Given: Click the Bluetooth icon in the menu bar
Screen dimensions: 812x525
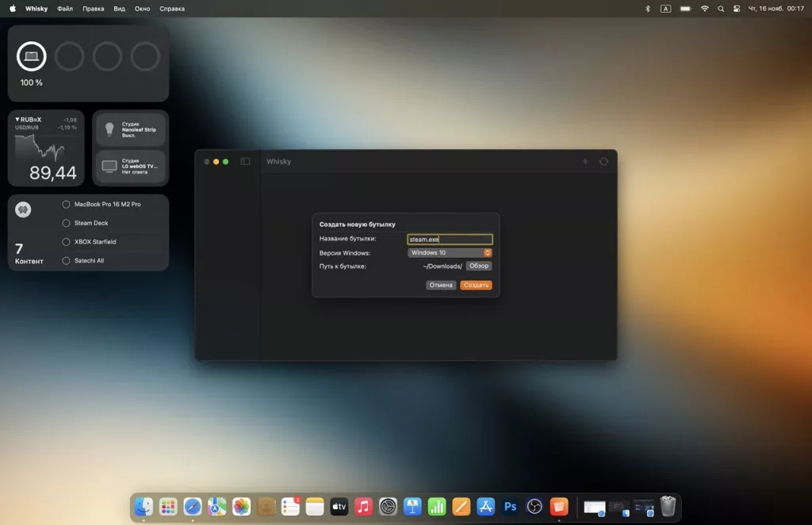Looking at the screenshot, I should point(647,9).
